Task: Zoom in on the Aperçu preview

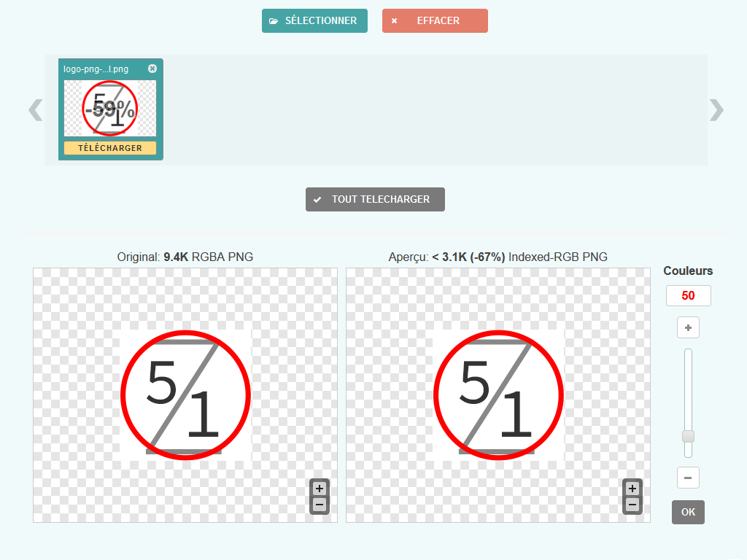Action: coord(632,489)
